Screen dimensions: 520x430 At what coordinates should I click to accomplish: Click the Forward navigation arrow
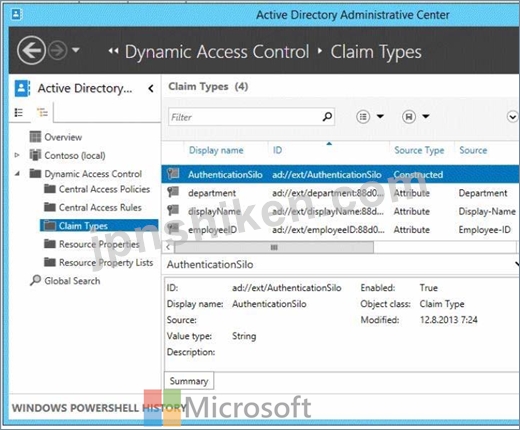[x=58, y=51]
